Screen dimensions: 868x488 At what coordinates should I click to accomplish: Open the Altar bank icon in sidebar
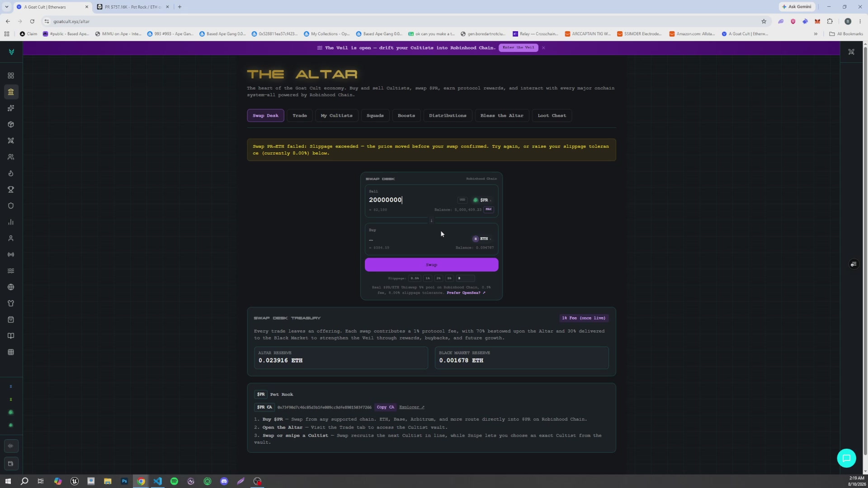(x=11, y=92)
